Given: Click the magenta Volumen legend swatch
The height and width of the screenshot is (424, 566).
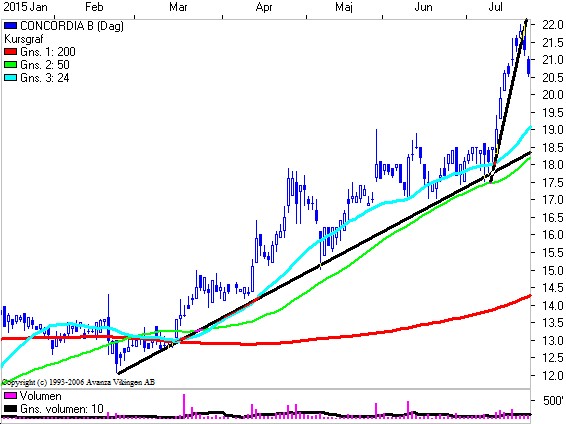Looking at the screenshot, I should point(10,396).
